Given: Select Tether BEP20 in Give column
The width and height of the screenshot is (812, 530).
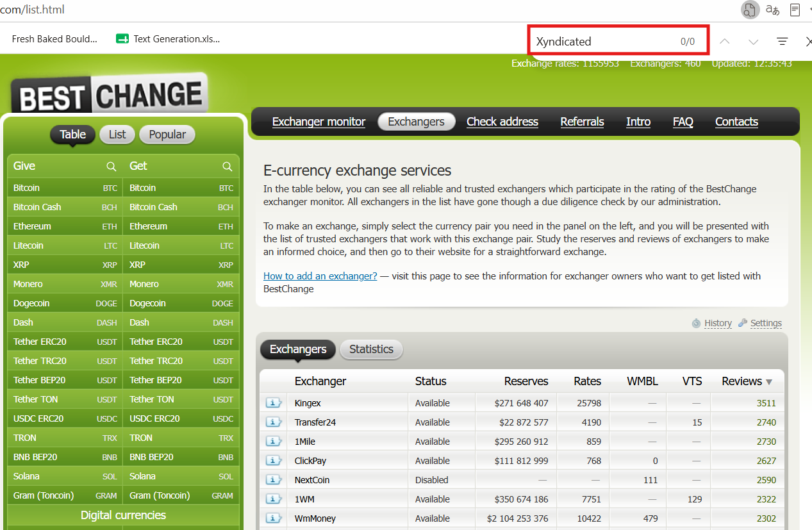Looking at the screenshot, I should point(65,380).
